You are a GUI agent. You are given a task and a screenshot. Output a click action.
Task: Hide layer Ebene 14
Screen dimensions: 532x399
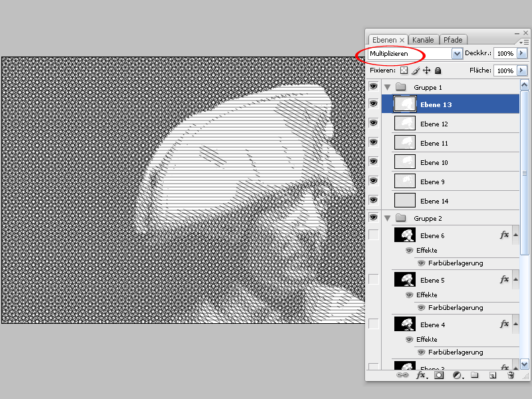tap(374, 200)
